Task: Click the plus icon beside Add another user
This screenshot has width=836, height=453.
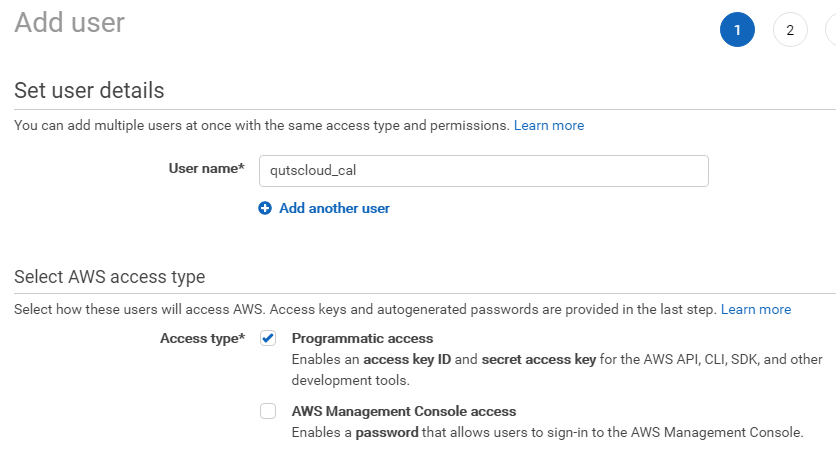Action: point(265,208)
